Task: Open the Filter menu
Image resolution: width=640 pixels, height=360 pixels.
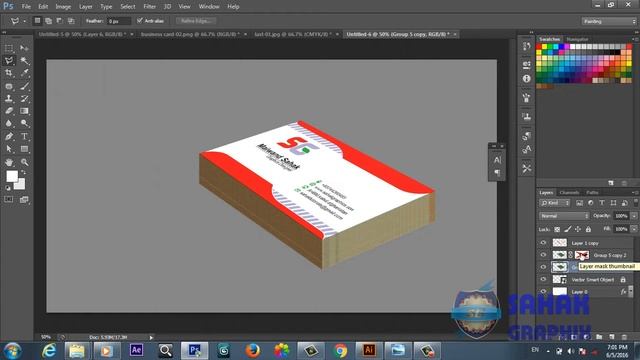Action: click(149, 7)
